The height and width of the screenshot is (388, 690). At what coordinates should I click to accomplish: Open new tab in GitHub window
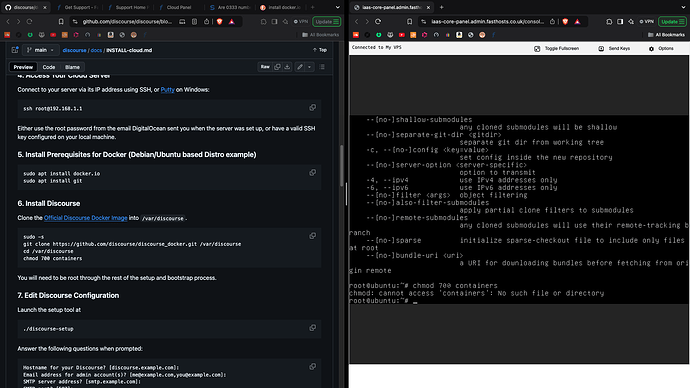coord(312,7)
